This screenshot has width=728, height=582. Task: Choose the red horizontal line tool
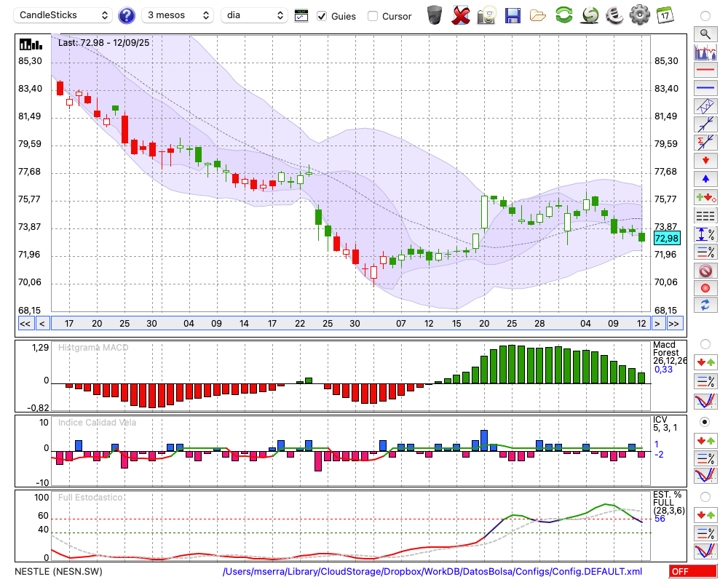pyautogui.click(x=705, y=70)
